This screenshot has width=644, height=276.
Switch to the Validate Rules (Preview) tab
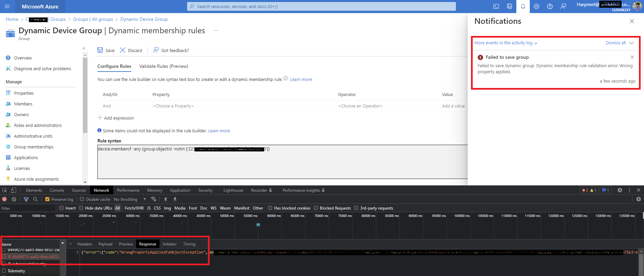click(x=164, y=66)
